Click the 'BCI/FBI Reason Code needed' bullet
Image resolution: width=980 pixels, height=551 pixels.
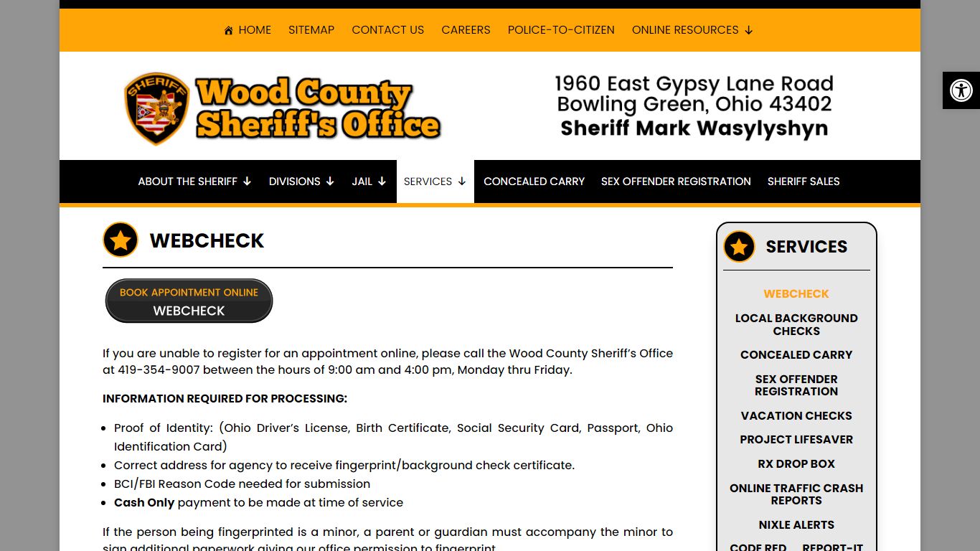[242, 484]
